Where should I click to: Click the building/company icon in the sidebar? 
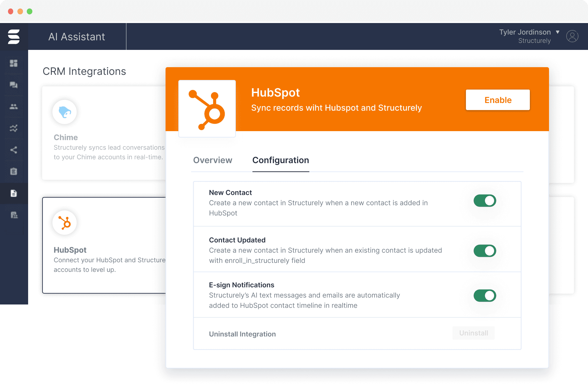click(14, 215)
